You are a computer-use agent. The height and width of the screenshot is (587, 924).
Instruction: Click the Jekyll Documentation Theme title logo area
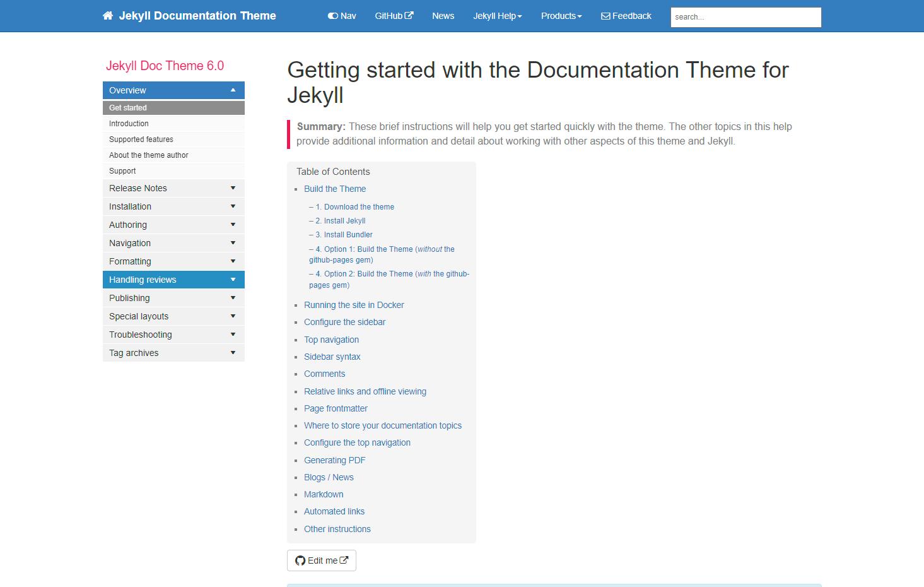(197, 16)
